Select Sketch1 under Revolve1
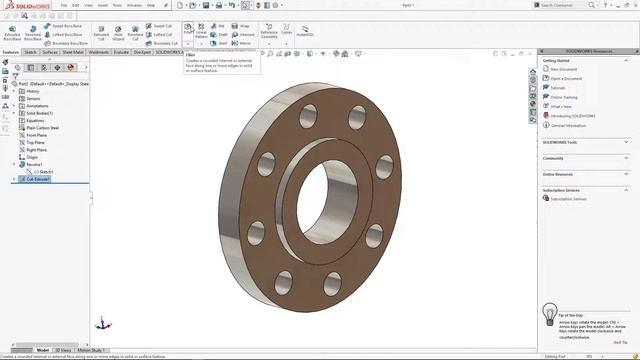 pyautogui.click(x=43, y=172)
